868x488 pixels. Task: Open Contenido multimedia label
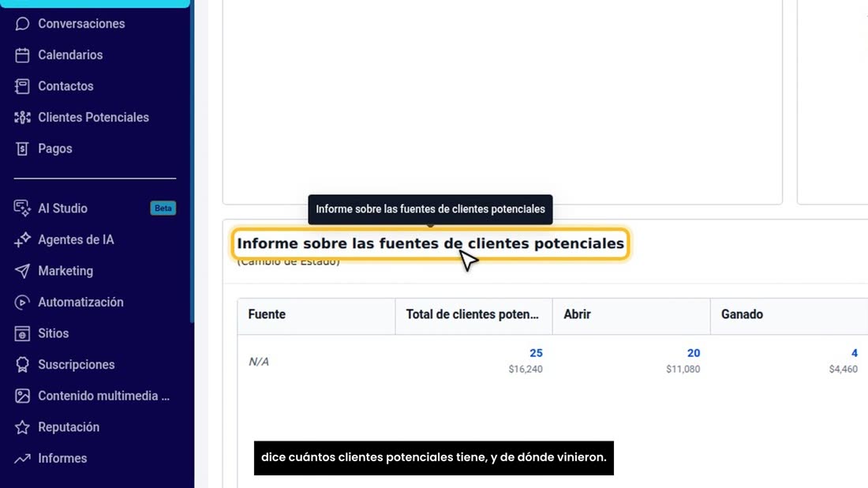tap(103, 396)
